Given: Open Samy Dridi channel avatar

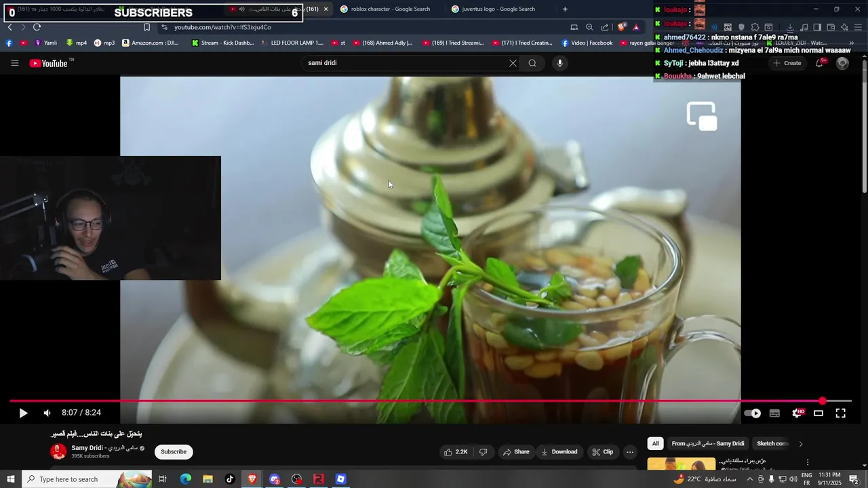Looking at the screenshot, I should click(58, 451).
